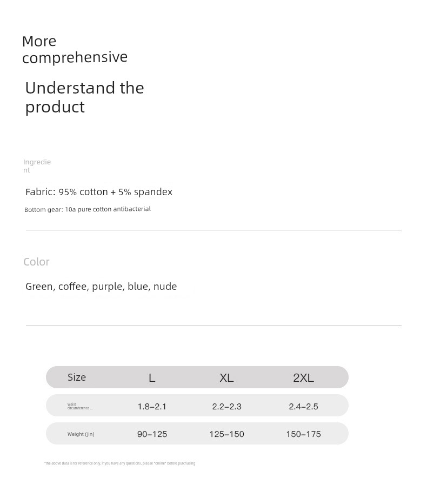Click weight range 125–150 for XL
Screen dimensions: 427x504
(226, 434)
